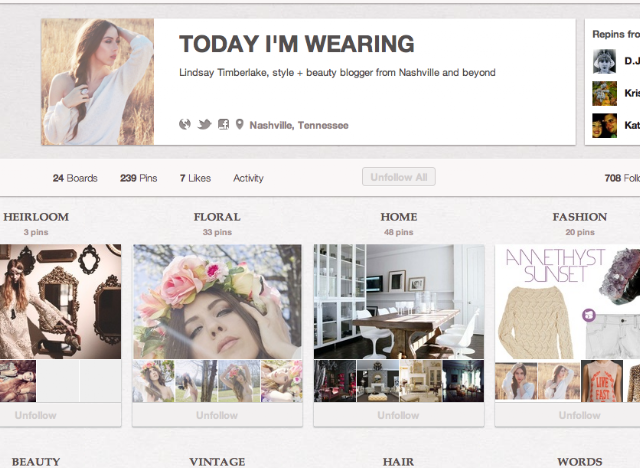This screenshot has width=640, height=468.
Task: Open the HAIR board title
Action: point(398,462)
